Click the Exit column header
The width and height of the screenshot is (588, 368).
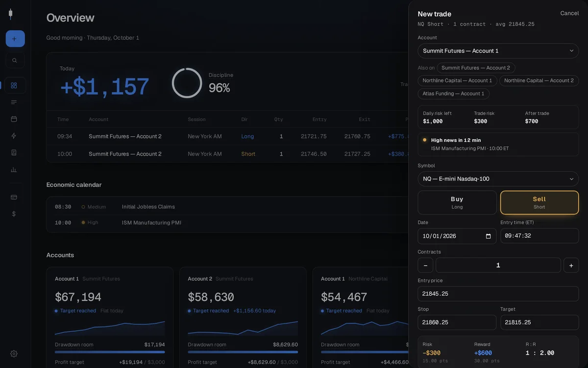(x=365, y=119)
